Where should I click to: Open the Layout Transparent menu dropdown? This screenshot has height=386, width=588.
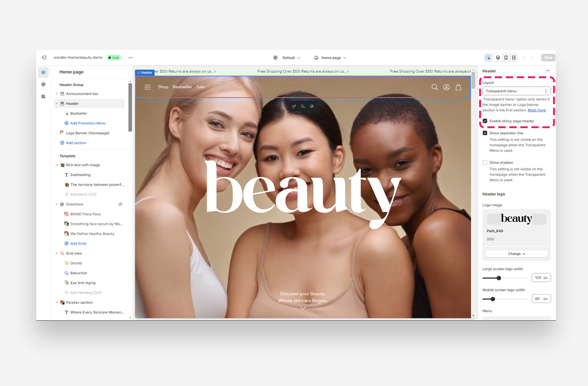(x=516, y=91)
